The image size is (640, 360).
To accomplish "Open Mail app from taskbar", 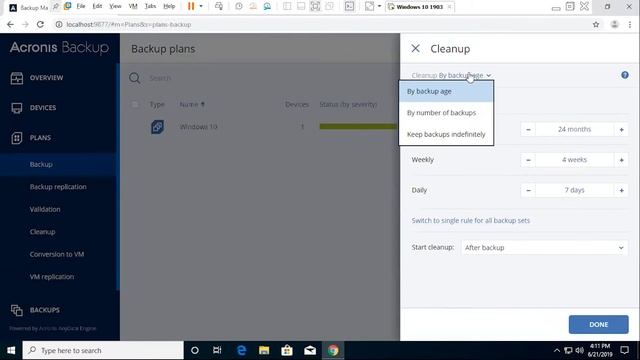I will point(310,351).
